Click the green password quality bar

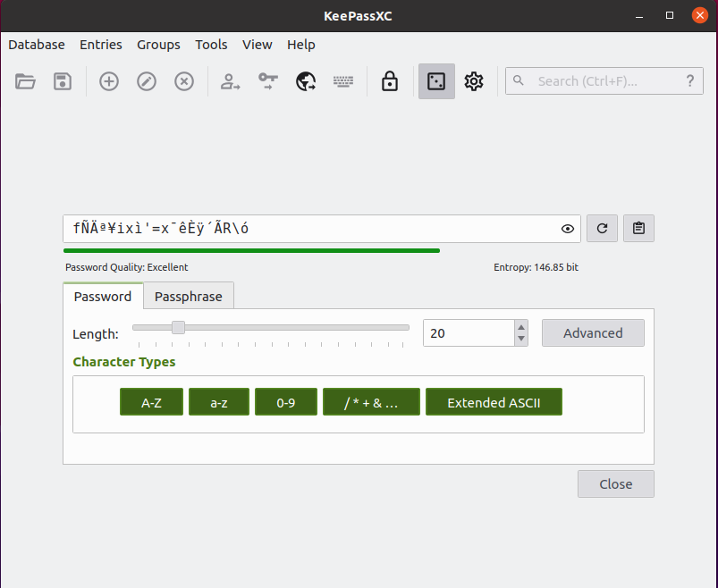coord(251,251)
